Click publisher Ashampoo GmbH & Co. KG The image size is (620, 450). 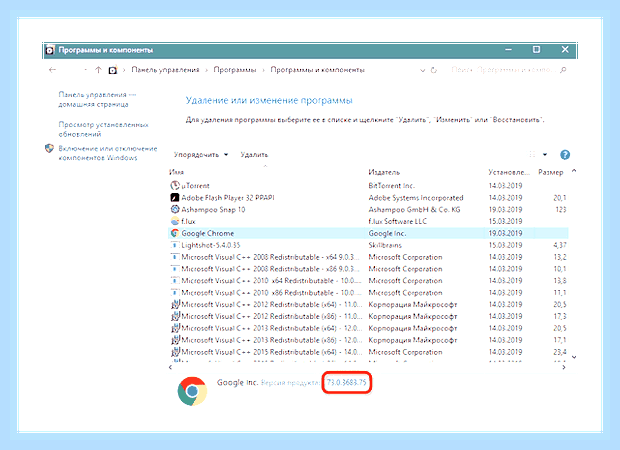coord(414,209)
